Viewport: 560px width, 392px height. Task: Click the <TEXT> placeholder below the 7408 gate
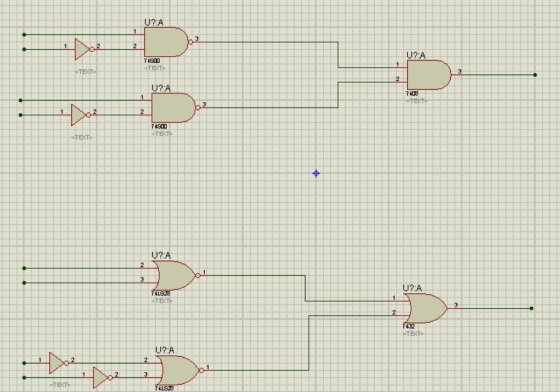click(x=416, y=101)
